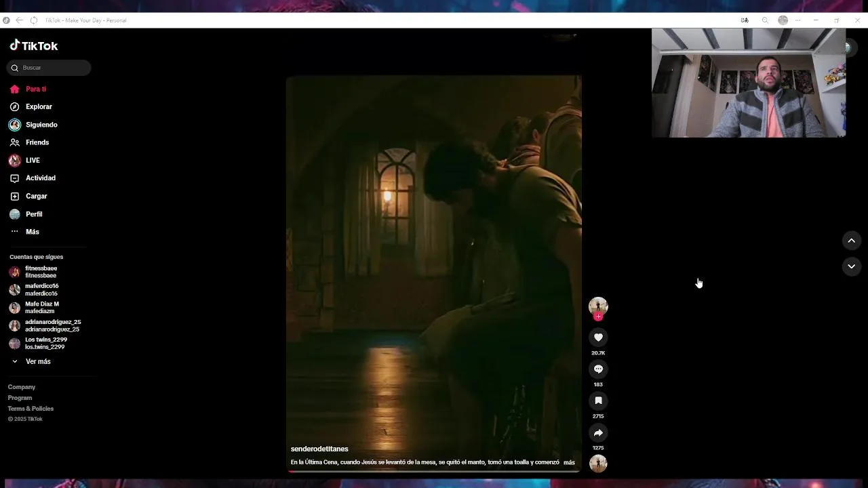The height and width of the screenshot is (488, 868).
Task: Click the search magnifier icon in Buscar
Action: click(x=15, y=68)
